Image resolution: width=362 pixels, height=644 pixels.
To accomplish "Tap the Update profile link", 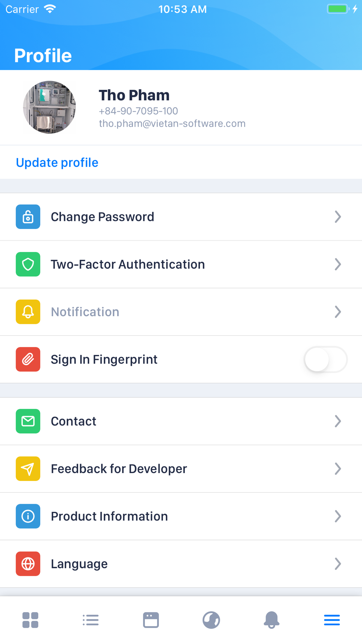I will tap(57, 163).
